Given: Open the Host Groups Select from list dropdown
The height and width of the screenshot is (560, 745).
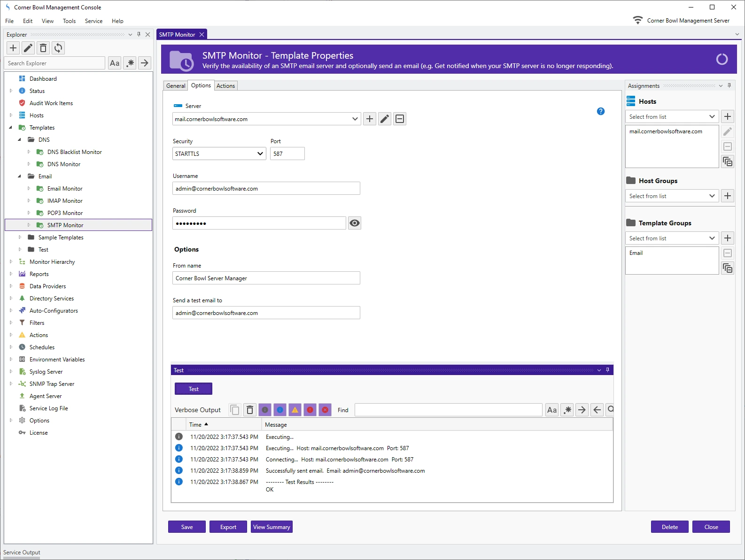Looking at the screenshot, I should coord(671,196).
